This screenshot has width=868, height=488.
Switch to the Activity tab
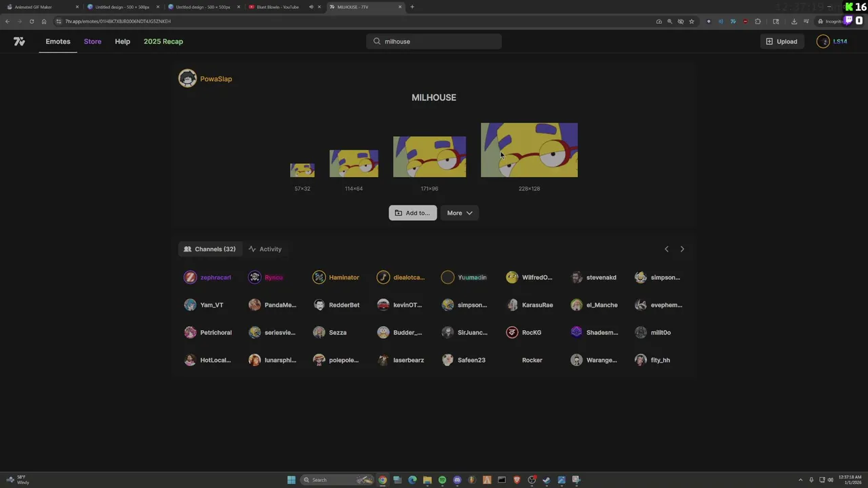point(264,249)
